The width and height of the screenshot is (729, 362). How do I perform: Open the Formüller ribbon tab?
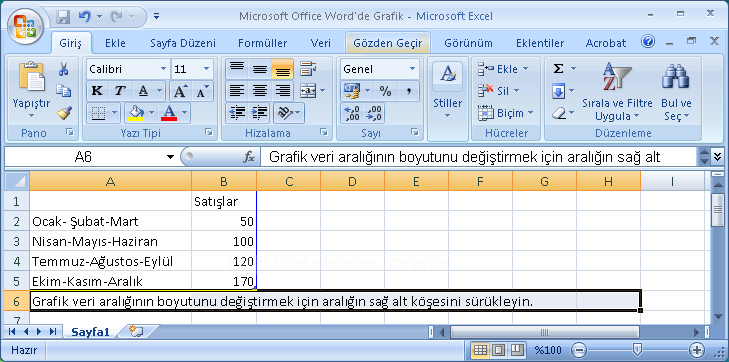point(262,43)
